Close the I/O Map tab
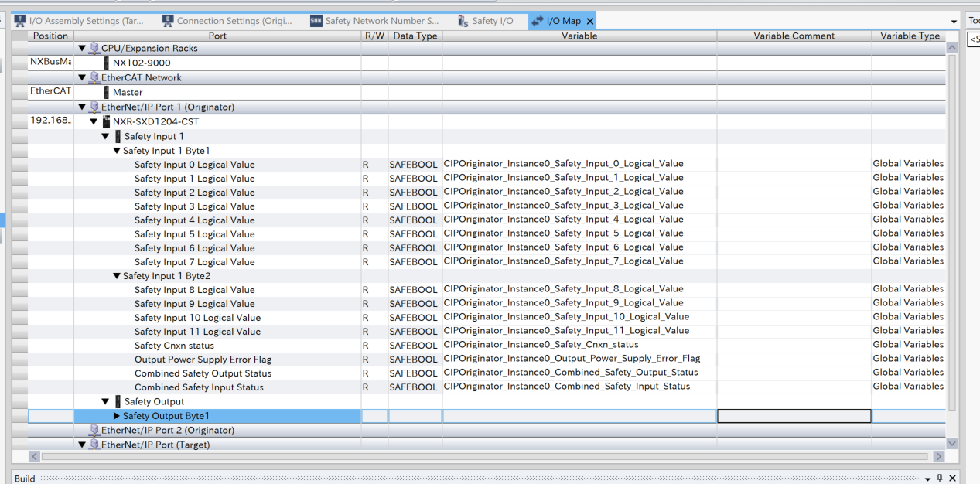980x484 pixels. [590, 22]
